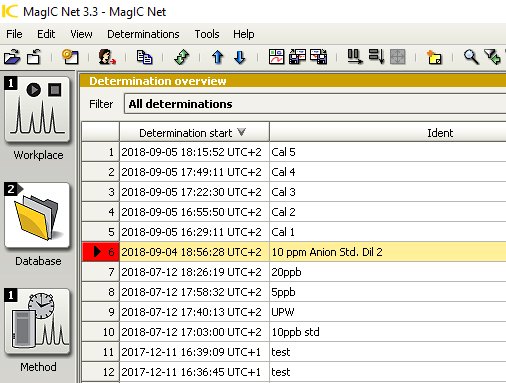Select row header number 10
Viewport: 506px width, 383px height.
[101, 332]
